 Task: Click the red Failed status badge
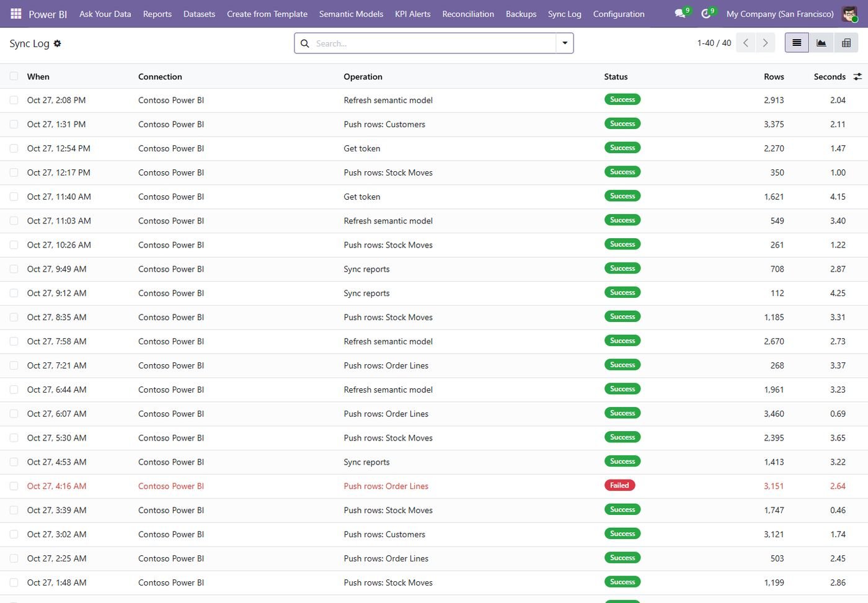click(619, 485)
